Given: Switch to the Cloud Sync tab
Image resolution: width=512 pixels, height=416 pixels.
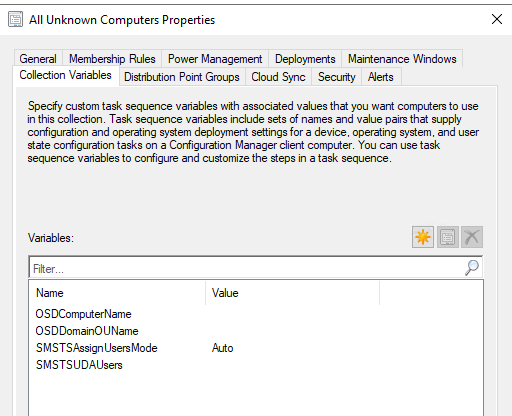Looking at the screenshot, I should click(x=278, y=77).
